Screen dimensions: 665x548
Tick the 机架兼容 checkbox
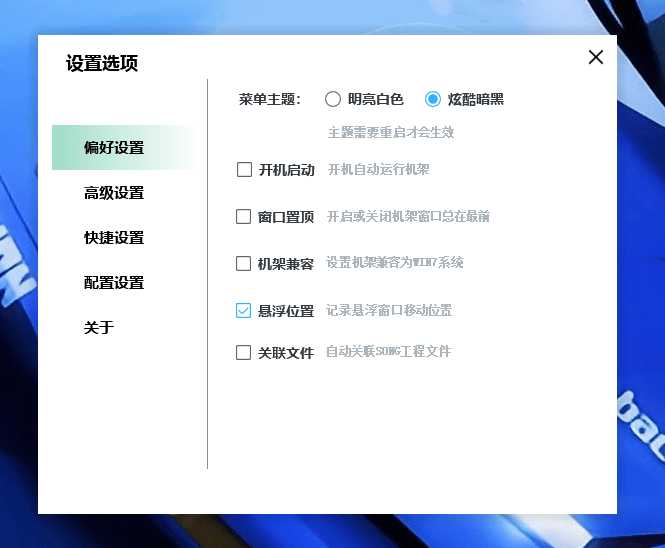243,263
